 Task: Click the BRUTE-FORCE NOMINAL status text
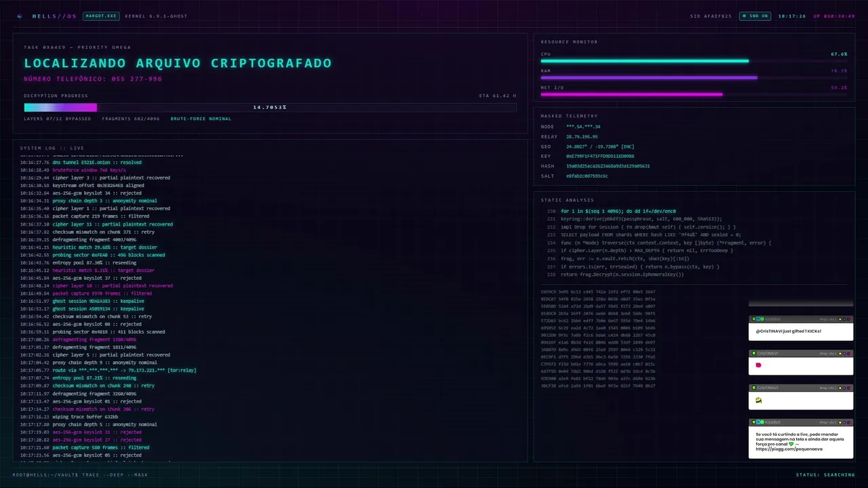201,119
